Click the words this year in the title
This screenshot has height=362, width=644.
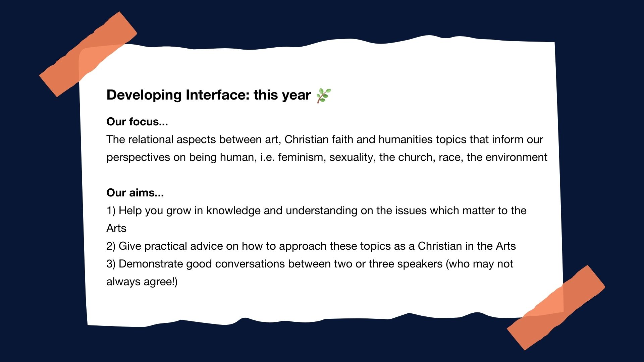point(282,95)
